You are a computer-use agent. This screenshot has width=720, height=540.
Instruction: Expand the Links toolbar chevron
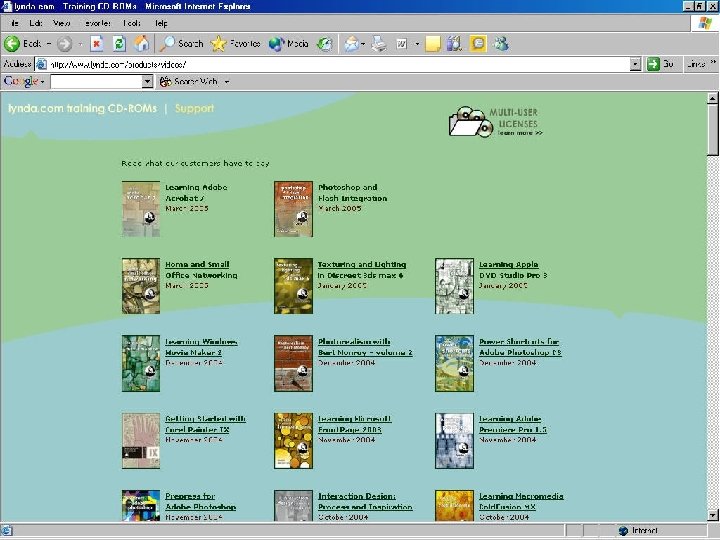pyautogui.click(x=713, y=62)
